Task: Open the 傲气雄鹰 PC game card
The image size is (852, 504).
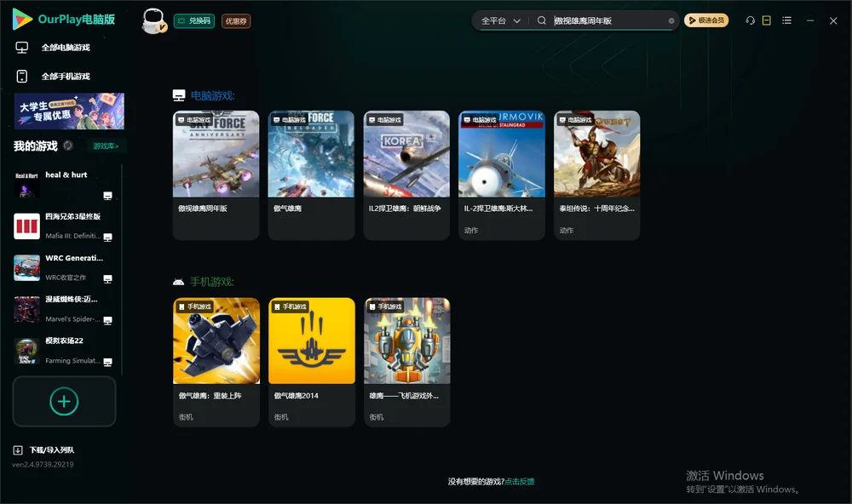Action: click(311, 175)
